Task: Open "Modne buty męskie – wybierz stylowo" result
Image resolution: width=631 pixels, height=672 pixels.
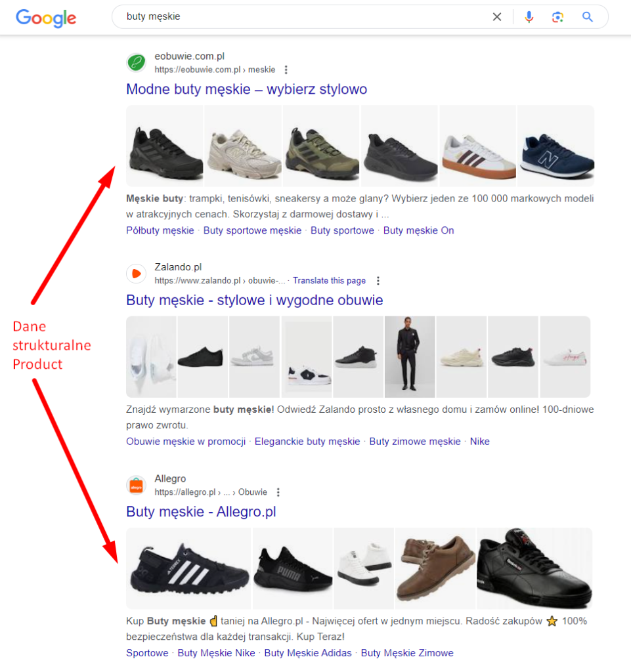Action: click(x=246, y=89)
